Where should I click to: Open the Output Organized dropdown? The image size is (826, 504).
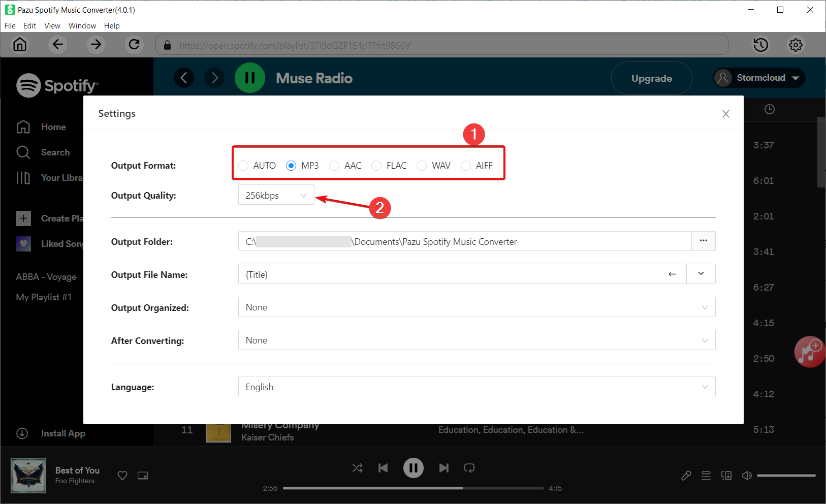pyautogui.click(x=477, y=307)
